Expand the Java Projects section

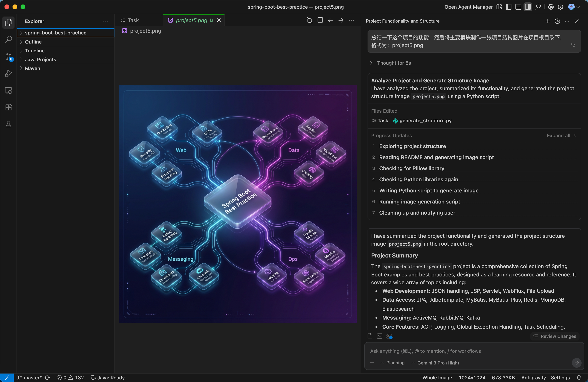pyautogui.click(x=40, y=60)
